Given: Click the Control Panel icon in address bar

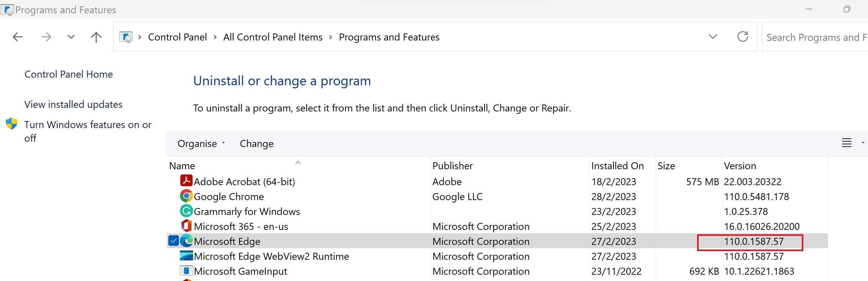Looking at the screenshot, I should [126, 37].
